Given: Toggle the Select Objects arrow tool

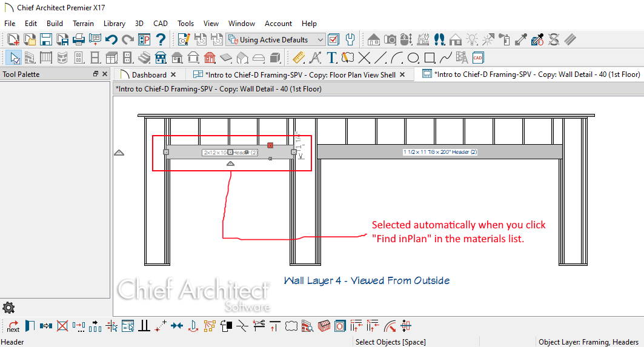Looking at the screenshot, I should 15,58.
